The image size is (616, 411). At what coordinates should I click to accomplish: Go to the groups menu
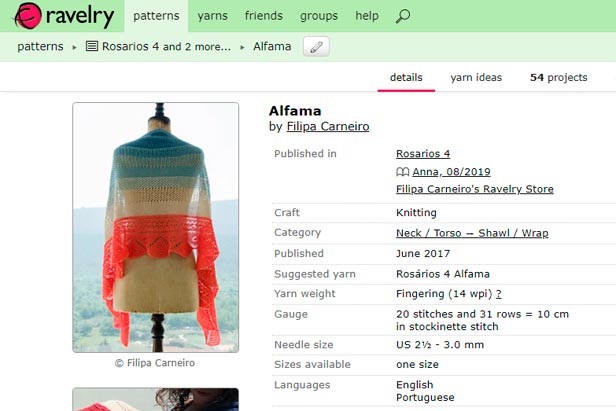(319, 16)
